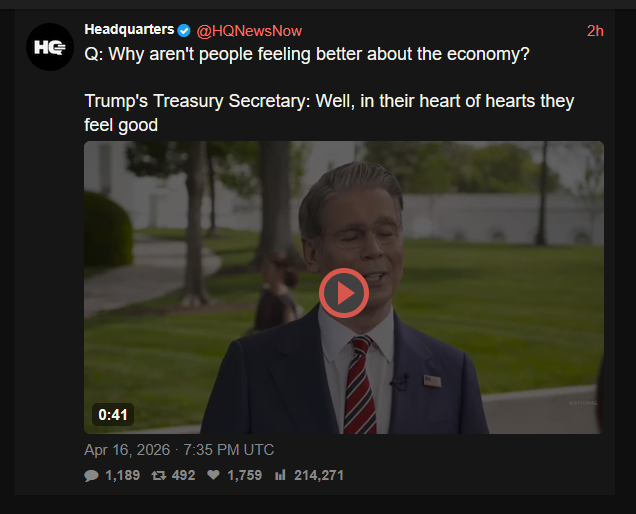636x514 pixels.
Task: Click the 1,759 likes count
Action: click(245, 475)
